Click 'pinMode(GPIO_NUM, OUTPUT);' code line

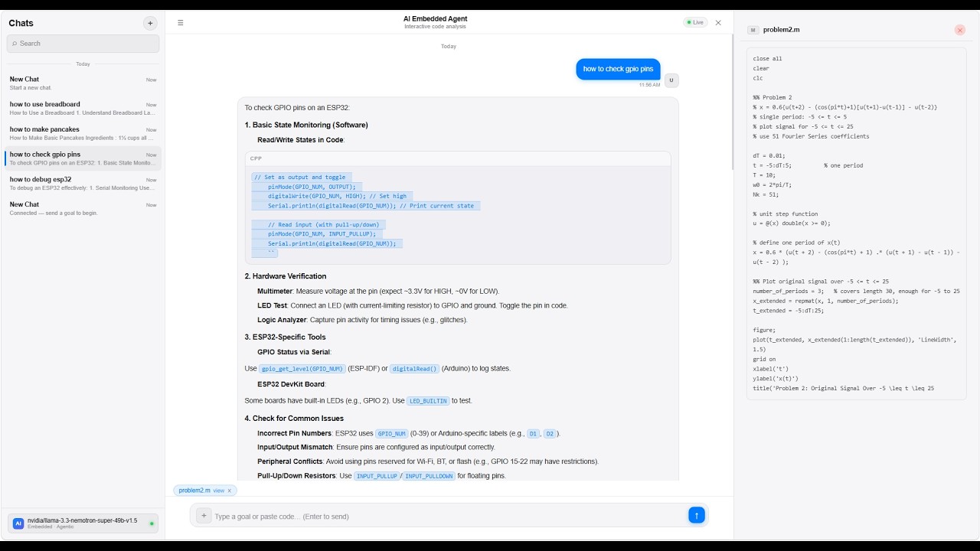(312, 187)
